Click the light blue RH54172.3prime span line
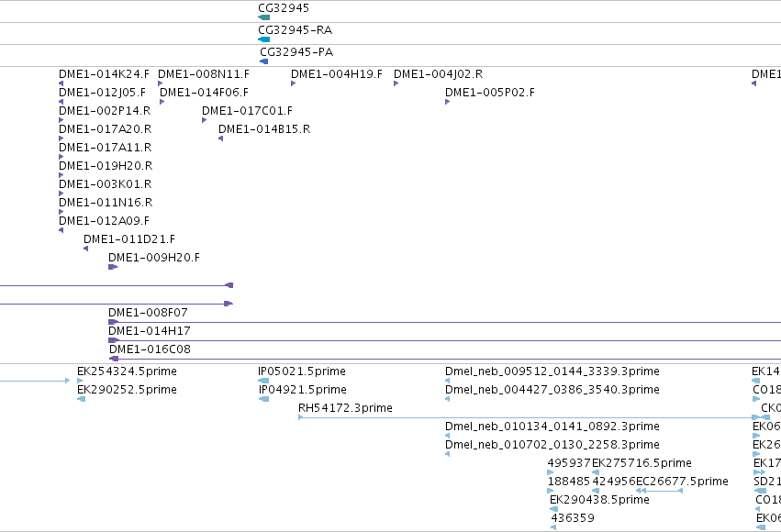The width and height of the screenshot is (781, 532). 528,417
